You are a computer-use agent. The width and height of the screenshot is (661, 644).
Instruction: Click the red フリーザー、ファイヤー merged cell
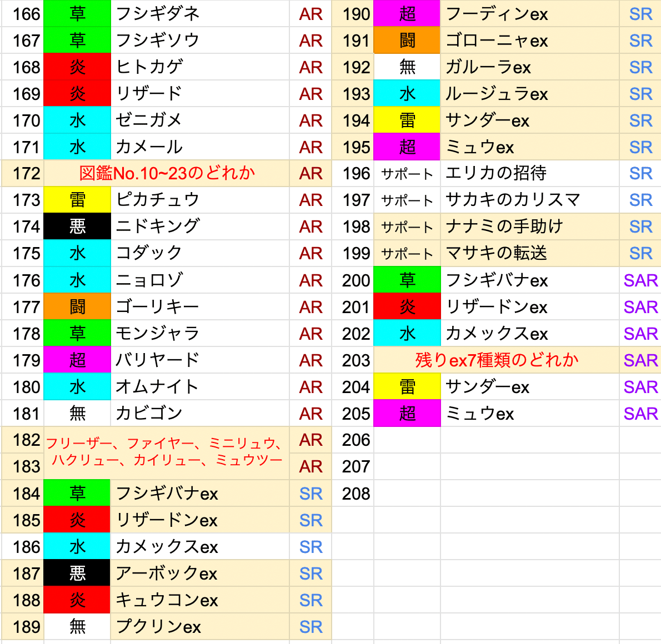coord(167,453)
